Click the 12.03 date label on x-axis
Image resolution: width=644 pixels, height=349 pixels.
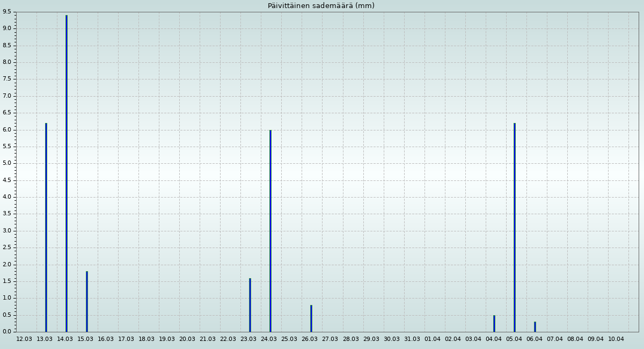pos(24,339)
